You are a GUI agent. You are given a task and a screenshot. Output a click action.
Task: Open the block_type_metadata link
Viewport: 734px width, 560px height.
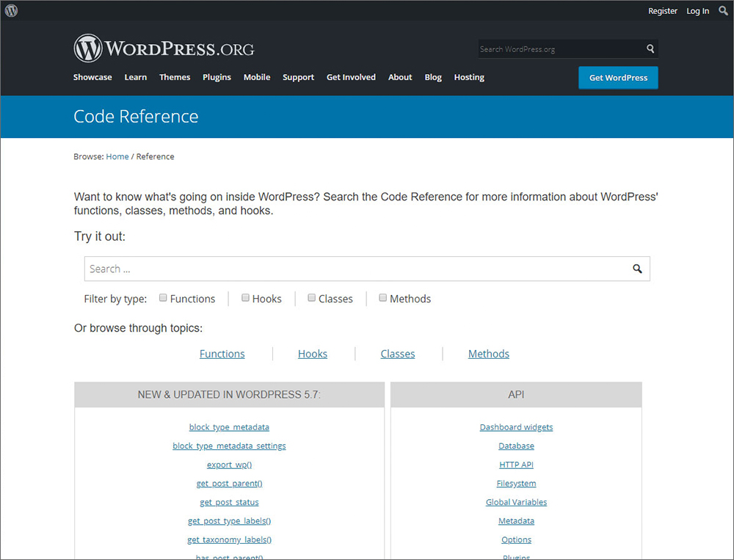(229, 427)
